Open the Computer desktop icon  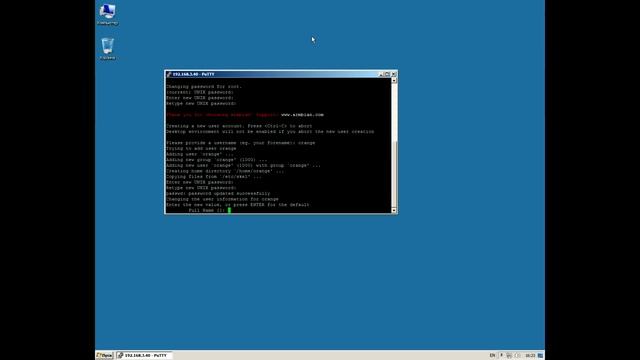[x=107, y=14]
